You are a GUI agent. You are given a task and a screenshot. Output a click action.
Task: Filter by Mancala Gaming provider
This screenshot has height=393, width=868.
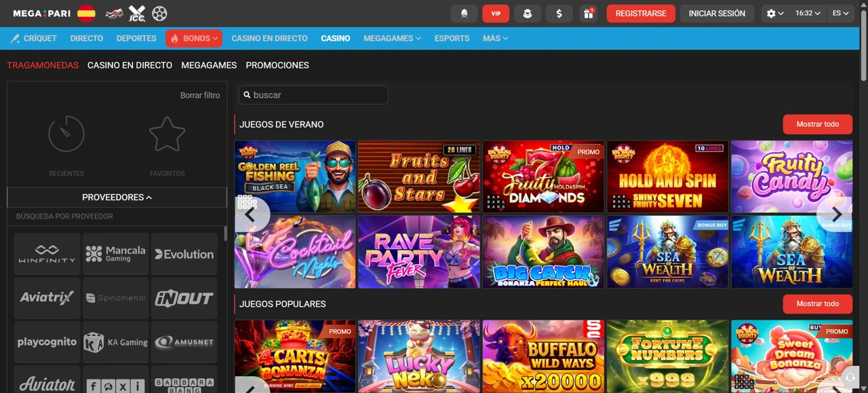click(116, 254)
